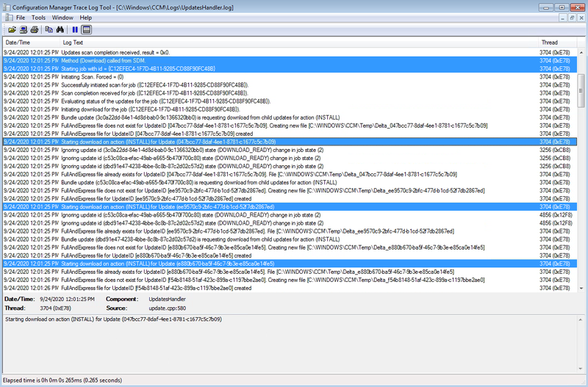Click the application icon left of File menu
The image size is (588, 387).
[7, 17]
